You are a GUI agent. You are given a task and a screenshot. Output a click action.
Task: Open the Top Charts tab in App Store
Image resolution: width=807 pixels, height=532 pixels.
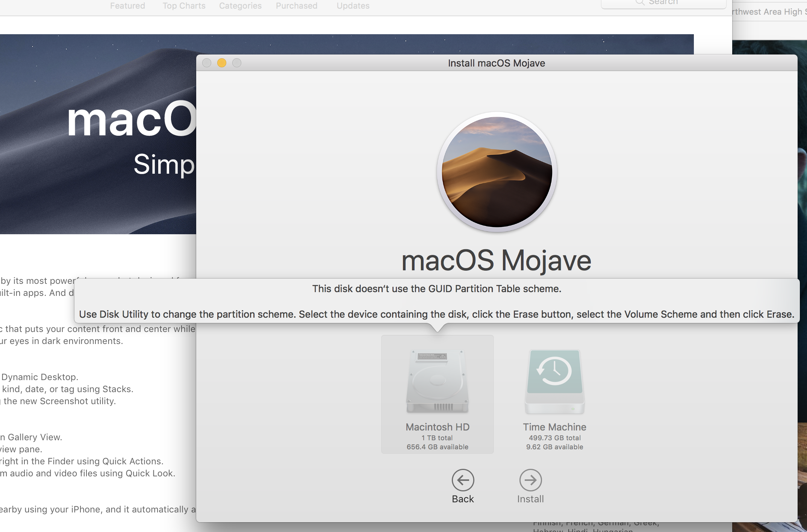pyautogui.click(x=184, y=6)
